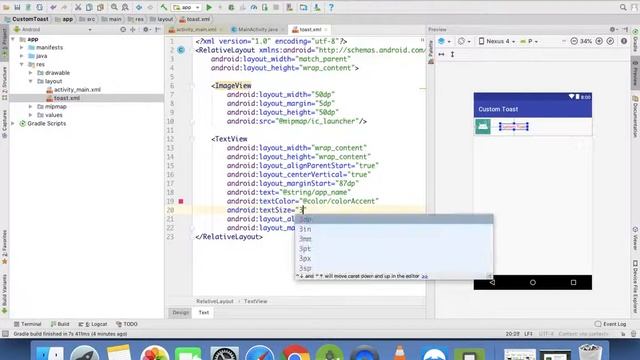The image size is (640, 360).
Task: Collapse the app module tree node
Action: pos(13,39)
